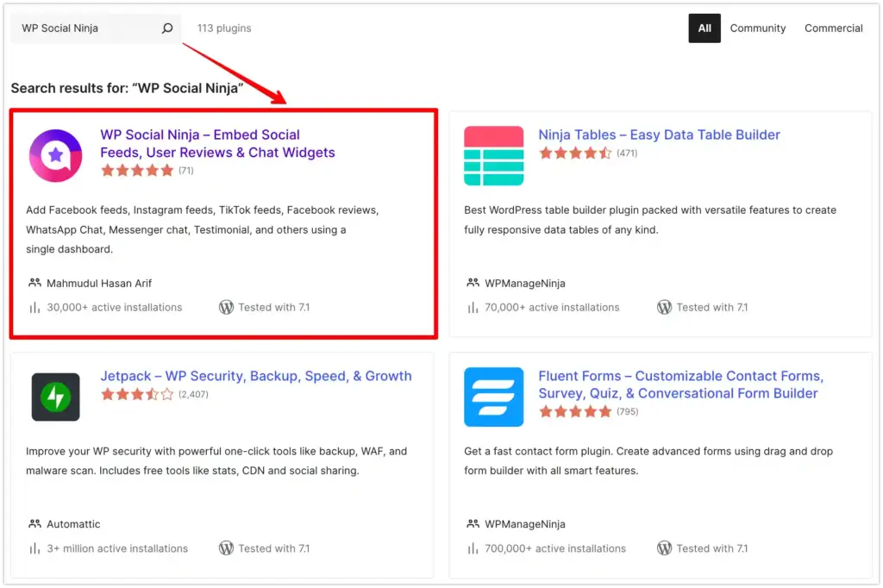The image size is (883, 588).
Task: Click Fluent Forms star rating
Action: [x=575, y=412]
